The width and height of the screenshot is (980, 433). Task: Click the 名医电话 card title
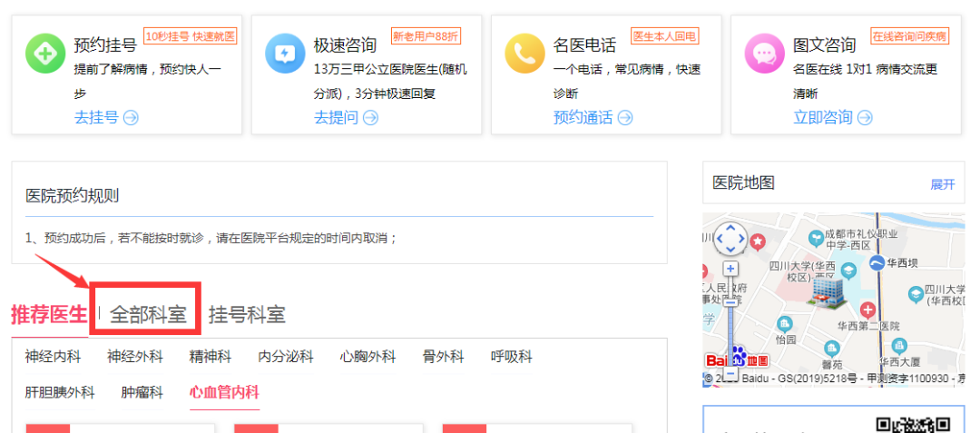[x=585, y=45]
